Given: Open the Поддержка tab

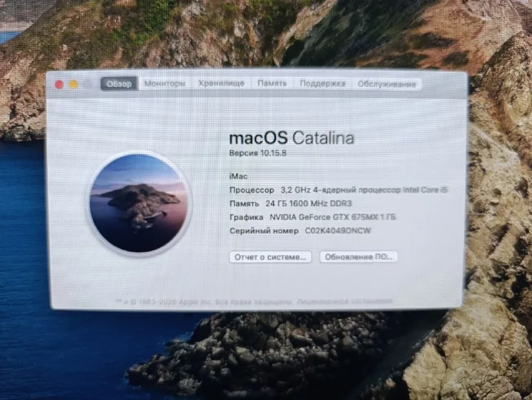Looking at the screenshot, I should pos(323,84).
